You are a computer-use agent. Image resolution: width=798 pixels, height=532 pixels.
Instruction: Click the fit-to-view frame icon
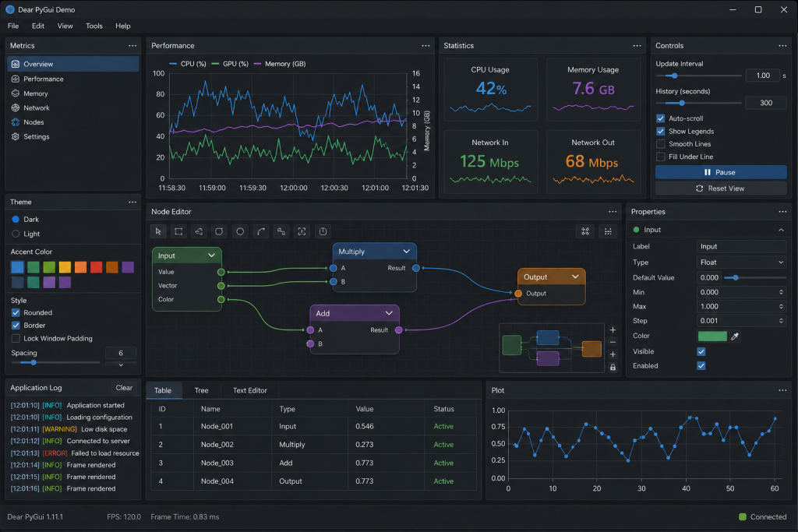302,231
